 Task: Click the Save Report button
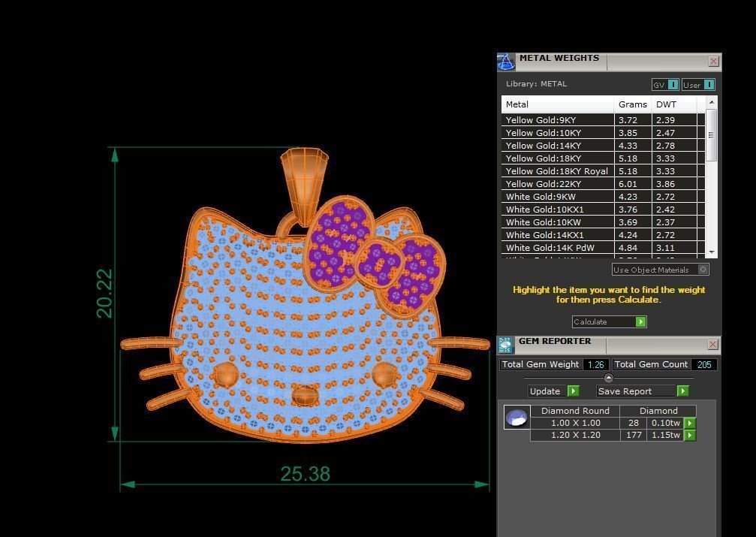(643, 391)
